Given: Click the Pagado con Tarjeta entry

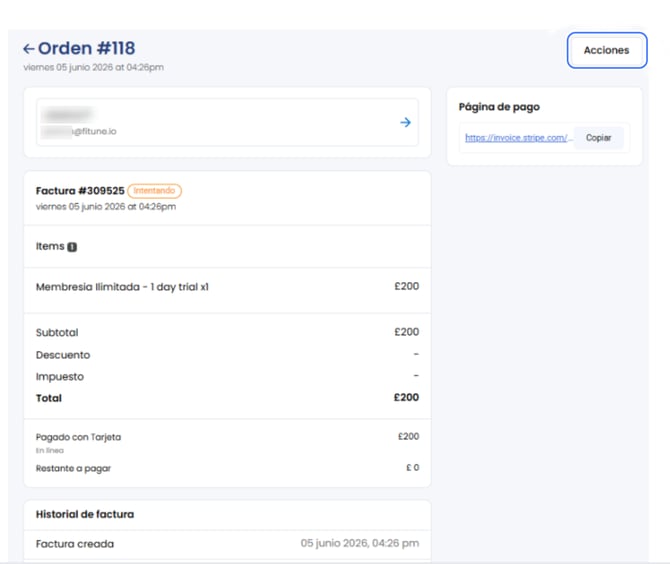Looking at the screenshot, I should tap(78, 437).
